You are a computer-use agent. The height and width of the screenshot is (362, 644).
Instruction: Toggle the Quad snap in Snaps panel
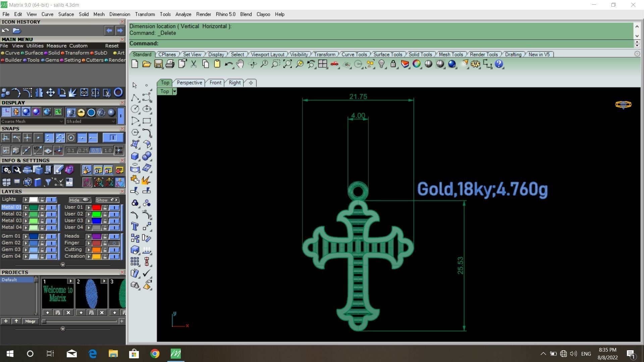[x=60, y=138]
